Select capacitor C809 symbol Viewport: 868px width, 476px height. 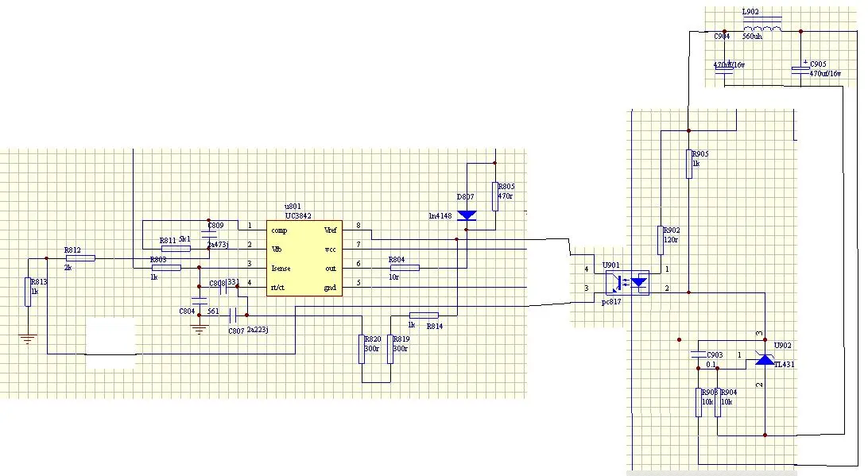[x=209, y=234]
